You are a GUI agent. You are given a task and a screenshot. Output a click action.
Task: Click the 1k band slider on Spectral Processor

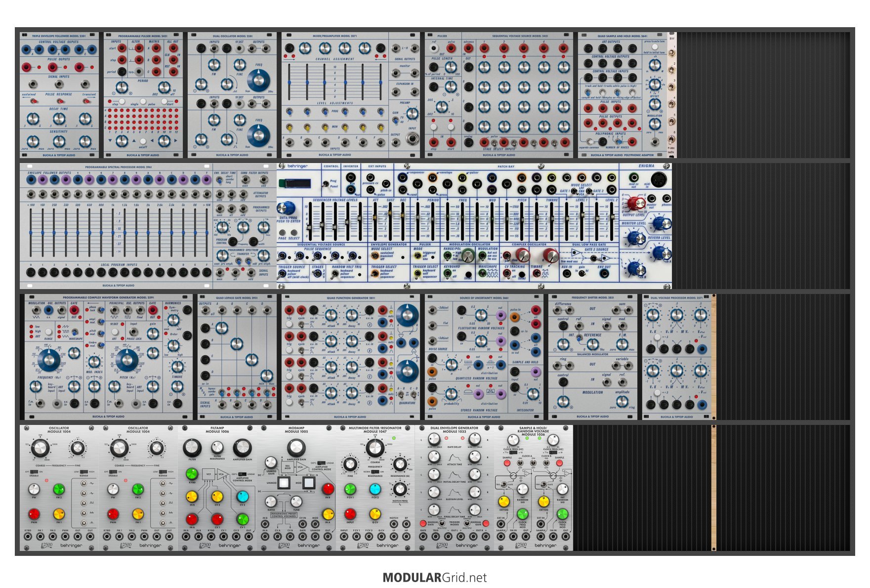pyautogui.click(x=113, y=232)
